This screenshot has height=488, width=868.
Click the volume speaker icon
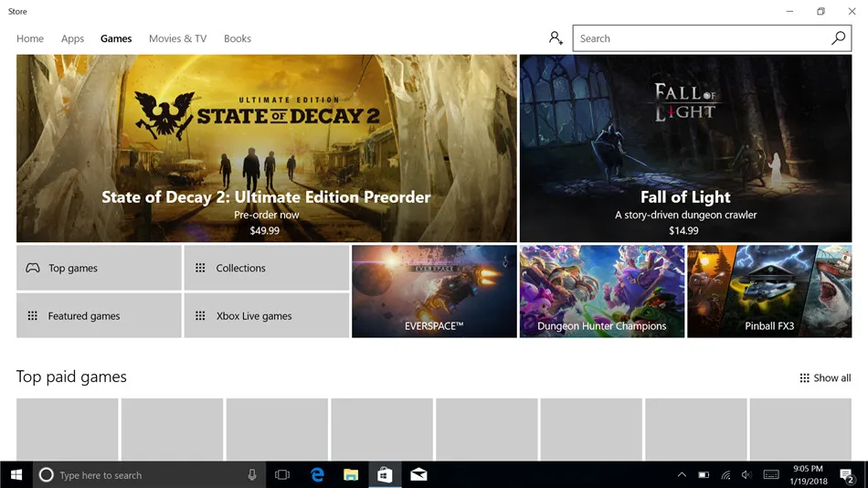point(746,474)
